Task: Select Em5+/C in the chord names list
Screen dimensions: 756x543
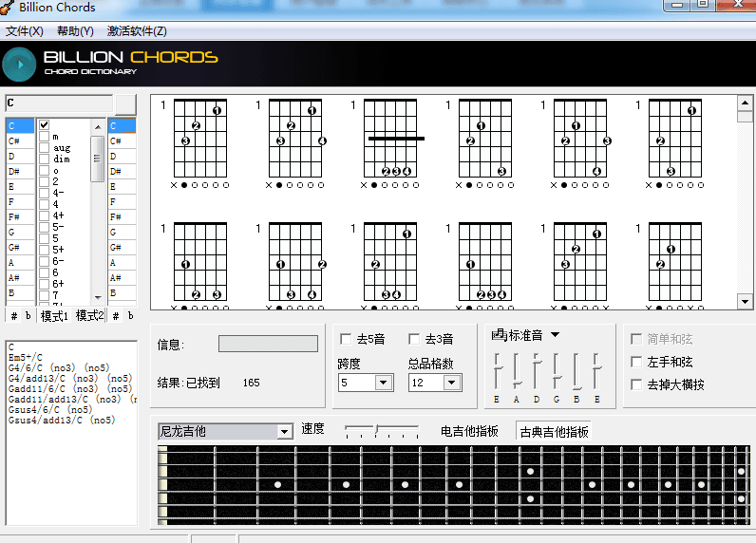Action: click(26, 357)
